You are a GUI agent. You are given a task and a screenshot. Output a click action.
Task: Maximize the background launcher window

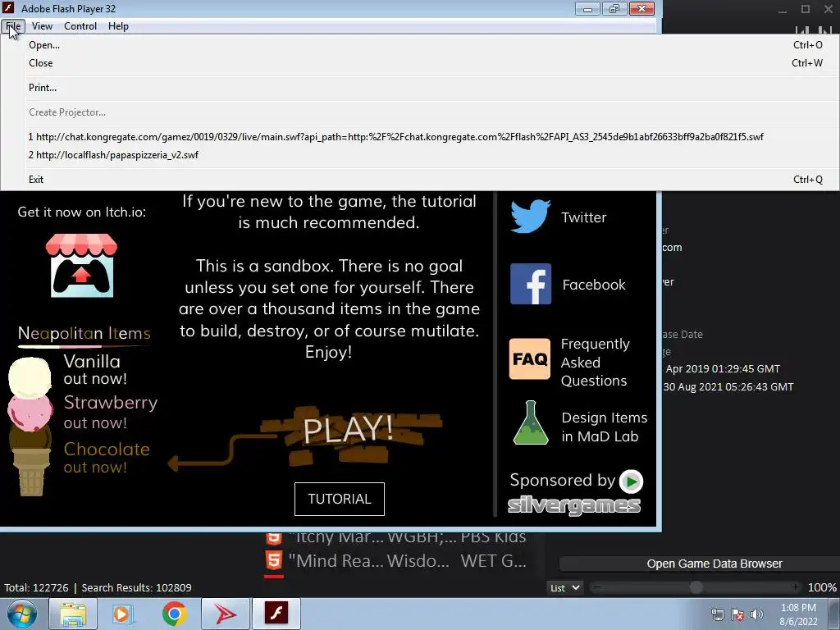(806, 9)
